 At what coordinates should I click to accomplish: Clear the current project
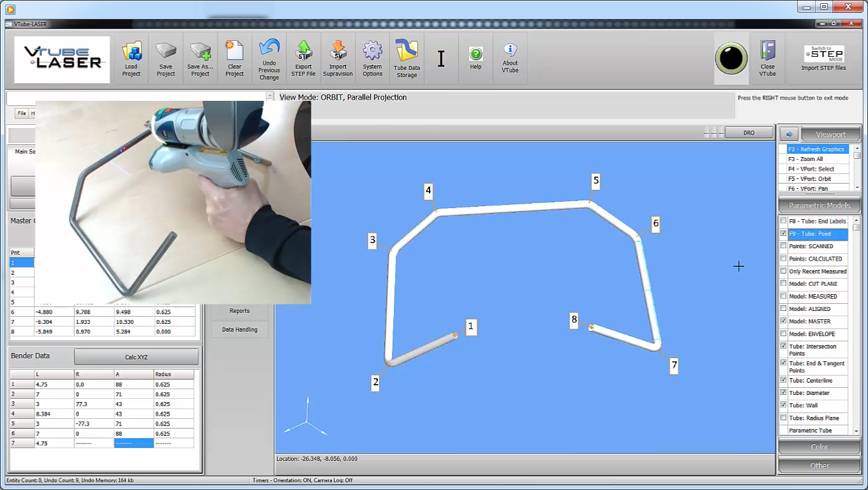pos(234,58)
